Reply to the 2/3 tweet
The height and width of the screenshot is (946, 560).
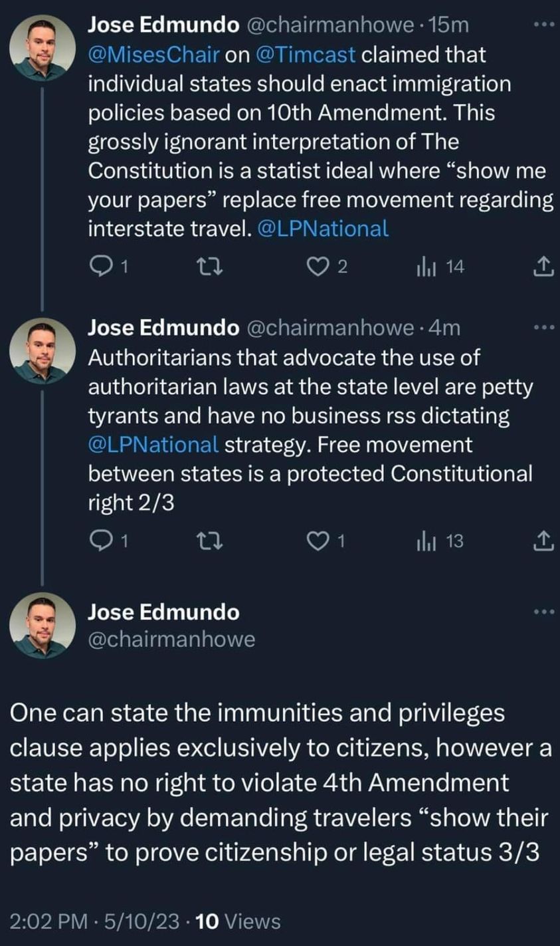click(x=108, y=542)
